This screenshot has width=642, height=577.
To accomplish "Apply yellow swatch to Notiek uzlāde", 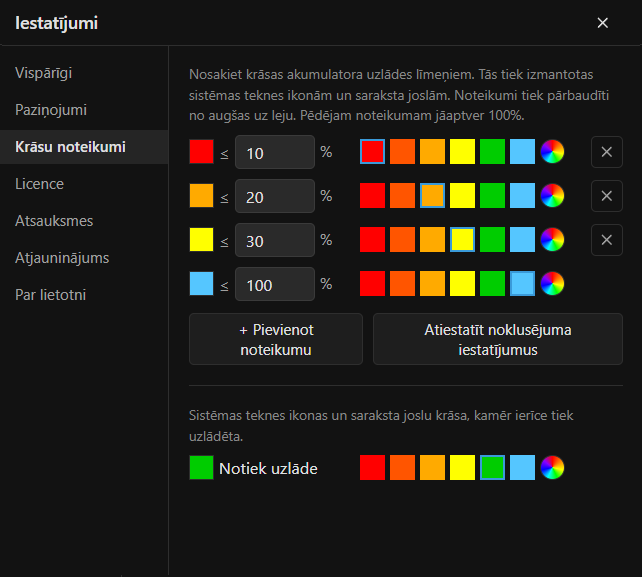I will tap(462, 467).
